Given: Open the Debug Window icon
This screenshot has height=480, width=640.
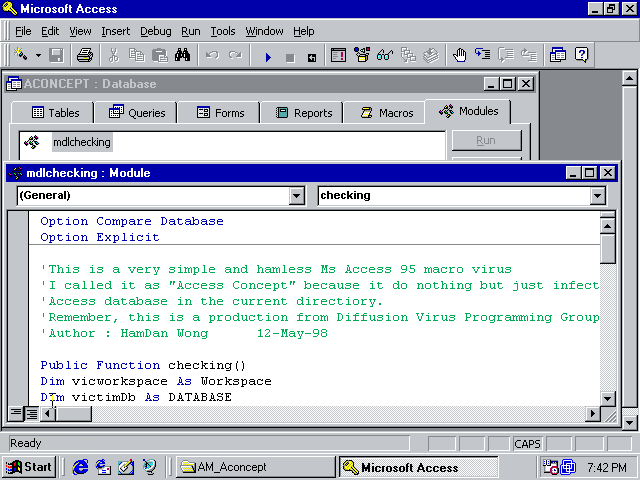Looking at the screenshot, I should pyautogui.click(x=338, y=55).
